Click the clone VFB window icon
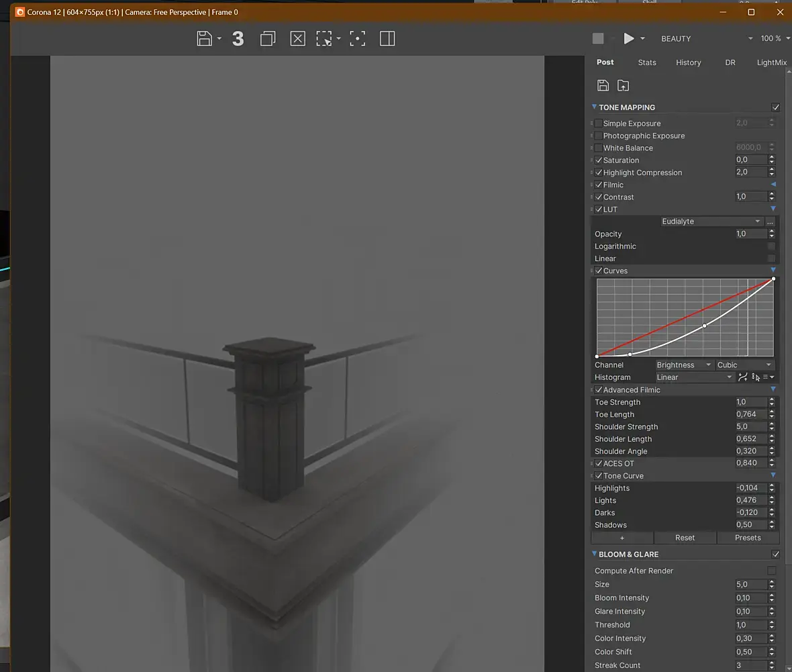The height and width of the screenshot is (672, 792). pos(268,38)
